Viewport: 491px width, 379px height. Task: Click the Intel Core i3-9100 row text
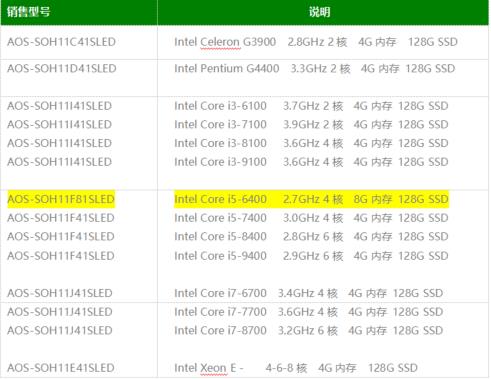(311, 162)
